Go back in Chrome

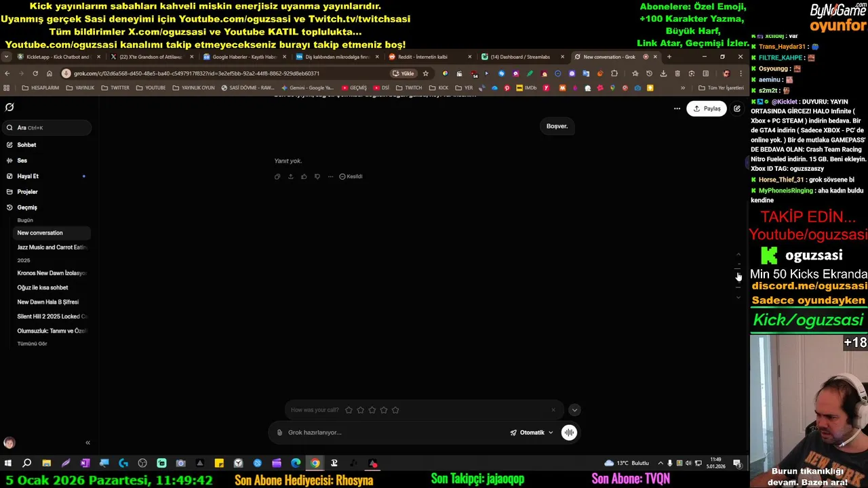tap(7, 73)
